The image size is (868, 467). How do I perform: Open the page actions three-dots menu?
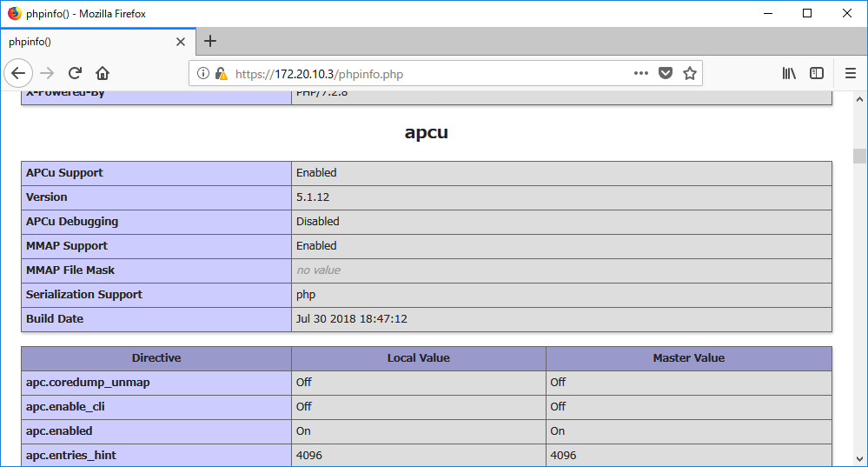(641, 73)
